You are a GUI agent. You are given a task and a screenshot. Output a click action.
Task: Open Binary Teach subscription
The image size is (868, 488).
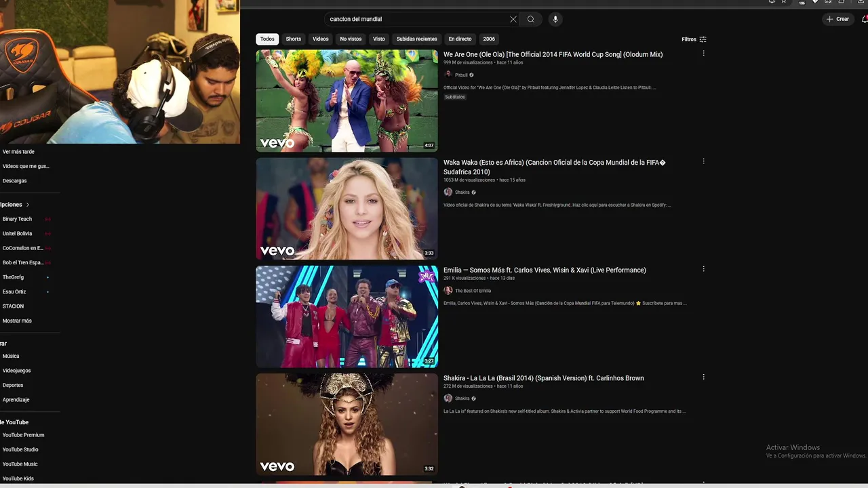[17, 219]
